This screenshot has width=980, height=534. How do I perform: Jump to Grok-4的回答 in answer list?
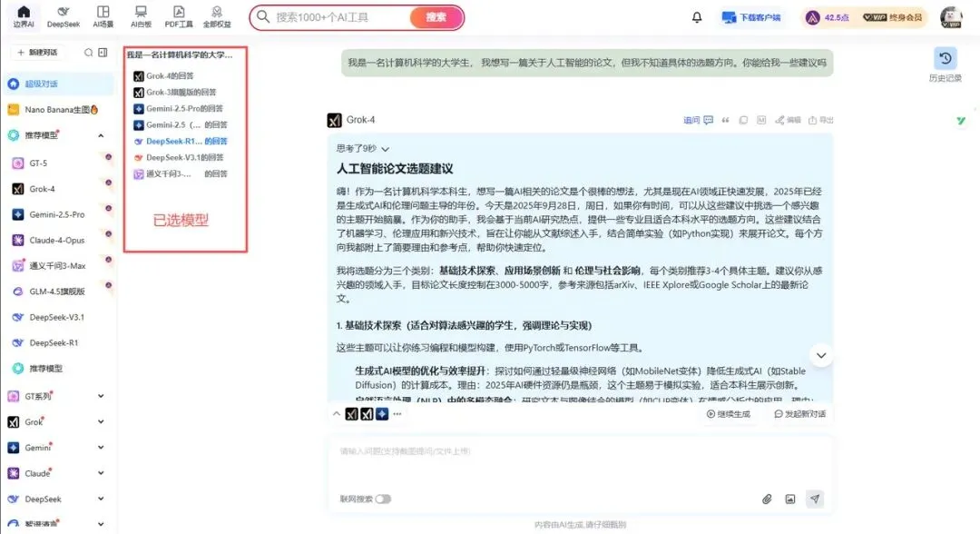coord(163,75)
